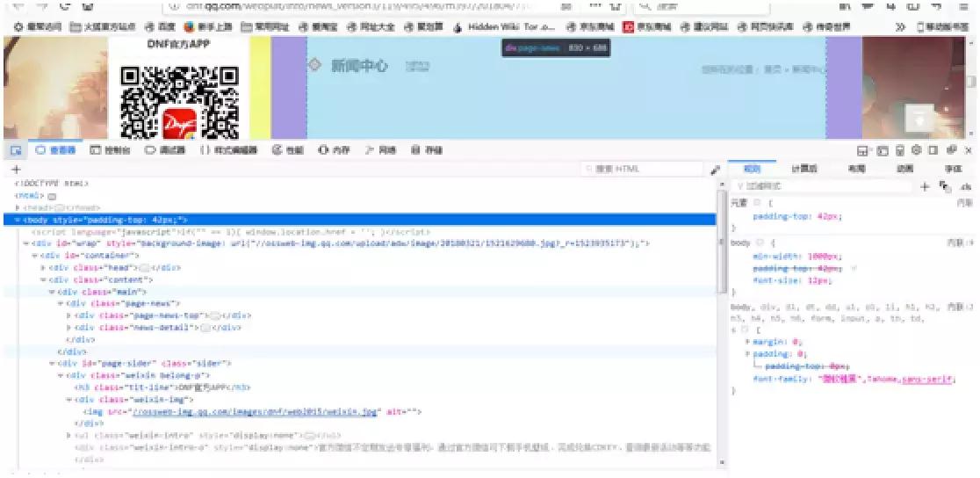Collapse the div class="weixin-img" node
980x478 pixels.
[68, 399]
